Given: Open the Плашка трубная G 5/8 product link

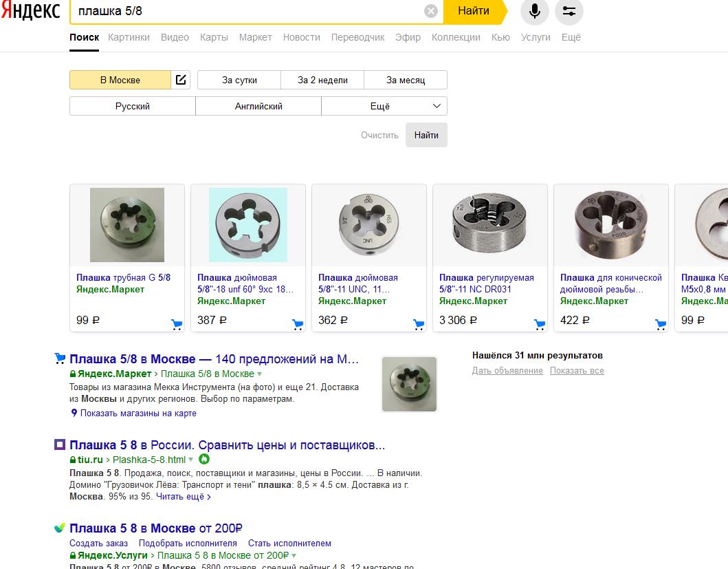Looking at the screenshot, I should pos(124,277).
